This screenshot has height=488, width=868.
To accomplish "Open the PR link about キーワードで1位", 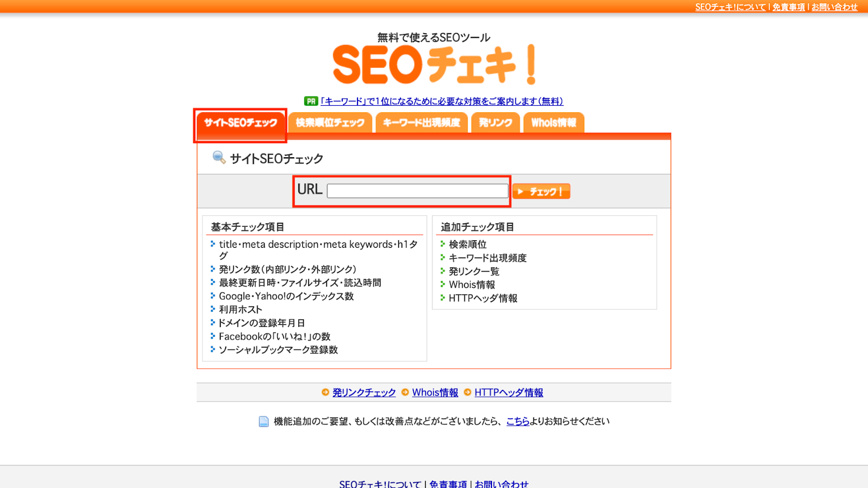I will click(442, 101).
